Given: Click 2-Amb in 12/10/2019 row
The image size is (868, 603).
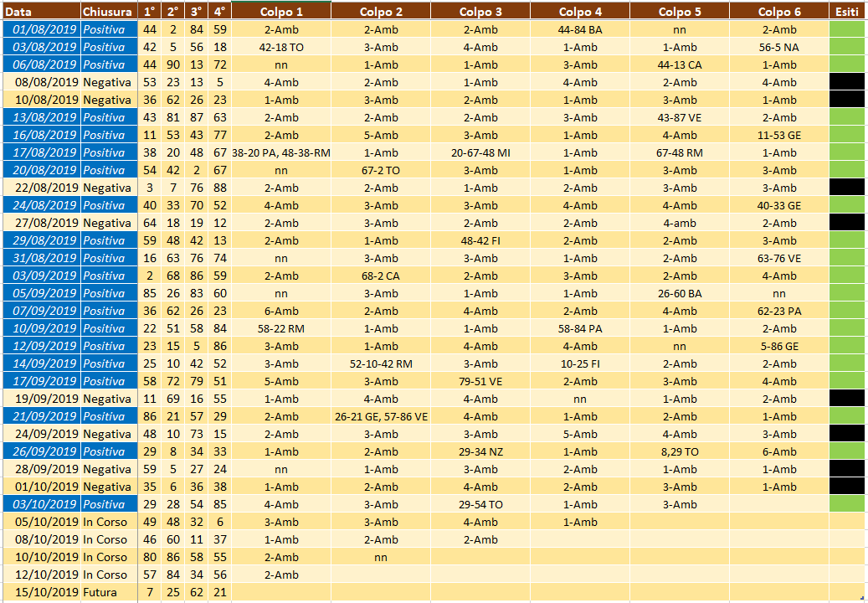Looking at the screenshot, I should [281, 575].
